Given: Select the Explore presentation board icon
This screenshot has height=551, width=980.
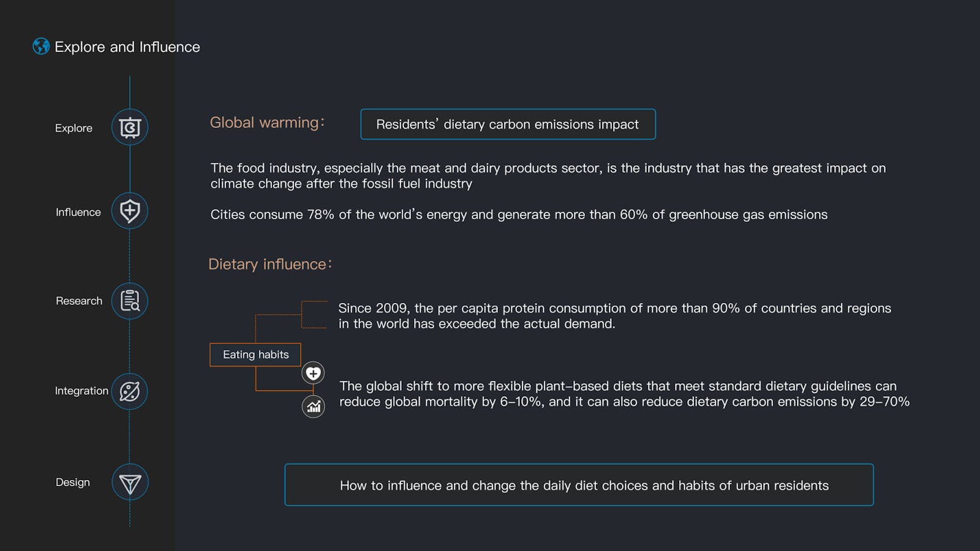Looking at the screenshot, I should point(130,127).
